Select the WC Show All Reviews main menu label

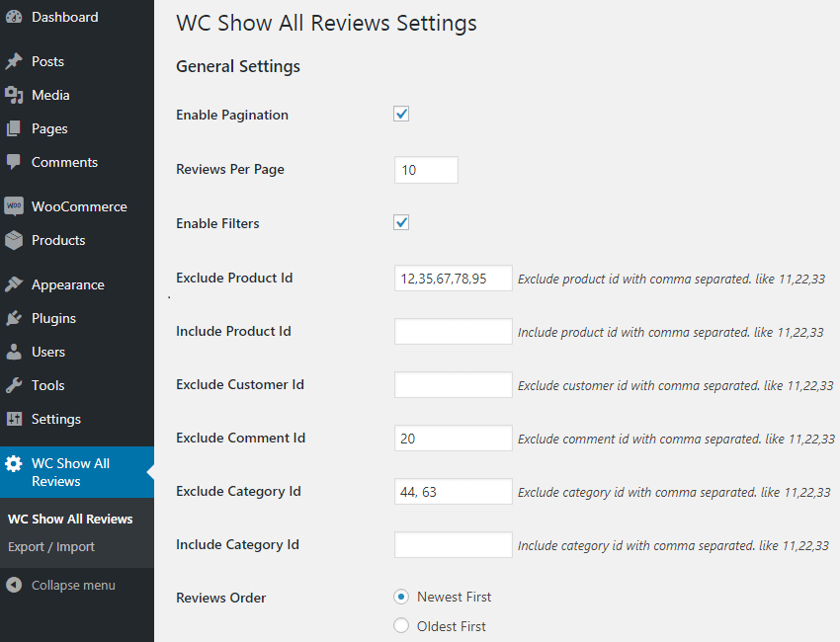(x=71, y=472)
